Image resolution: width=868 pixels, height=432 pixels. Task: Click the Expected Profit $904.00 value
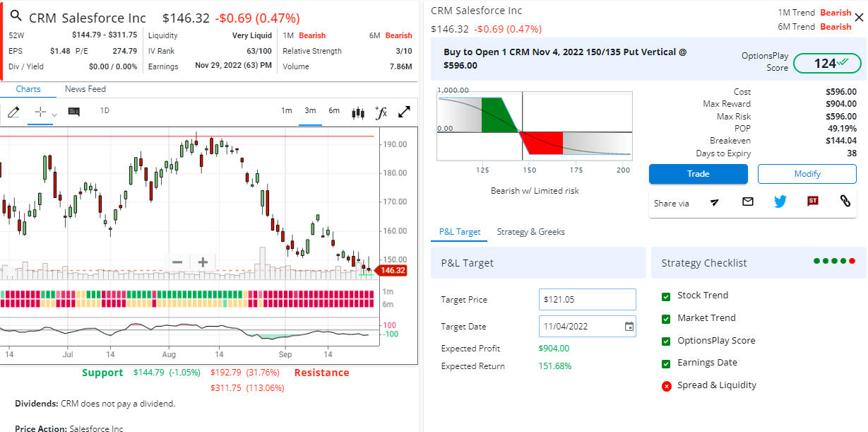[x=554, y=348]
